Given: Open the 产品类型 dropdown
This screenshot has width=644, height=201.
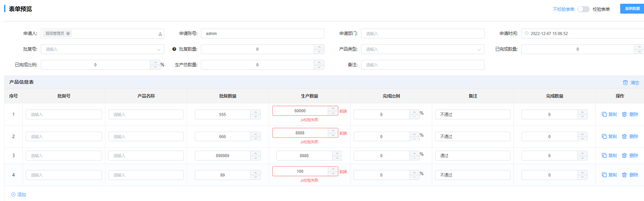Looking at the screenshot, I should (x=479, y=50).
